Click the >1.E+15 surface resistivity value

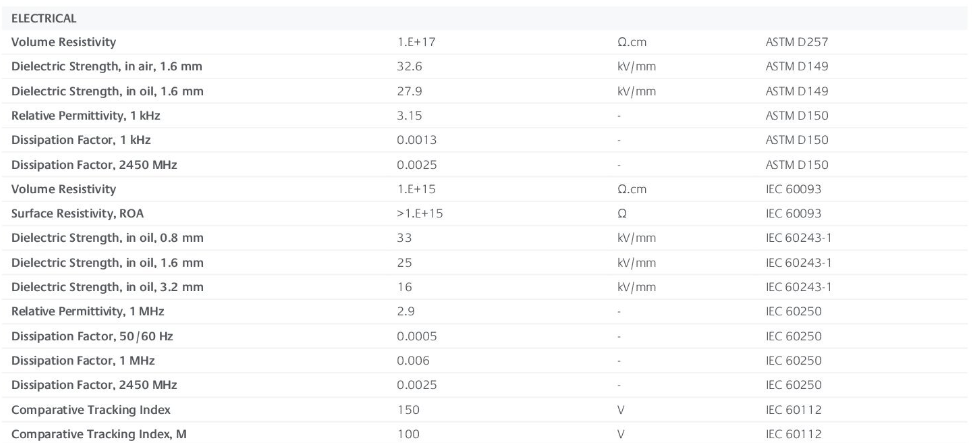click(x=418, y=212)
